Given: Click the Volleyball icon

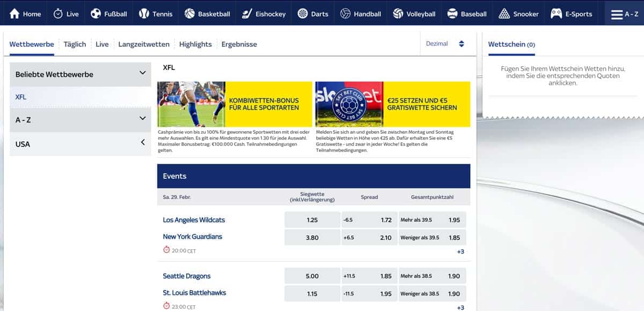Looking at the screenshot, I should pyautogui.click(x=398, y=14).
